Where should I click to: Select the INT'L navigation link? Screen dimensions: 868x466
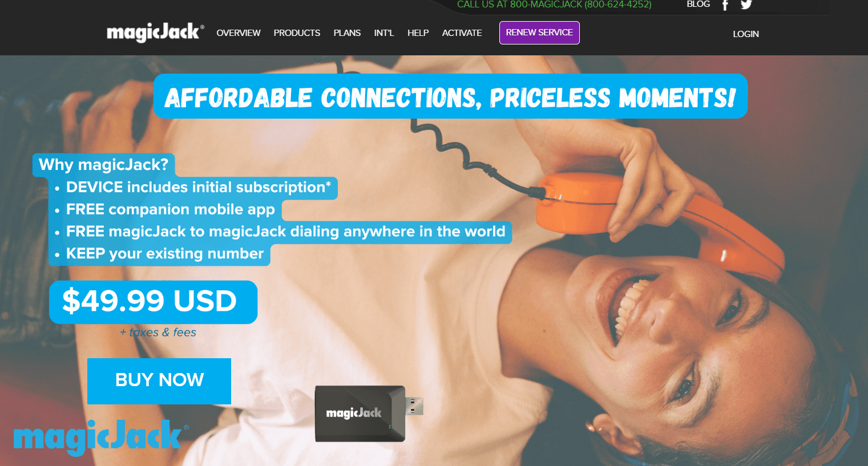point(384,33)
